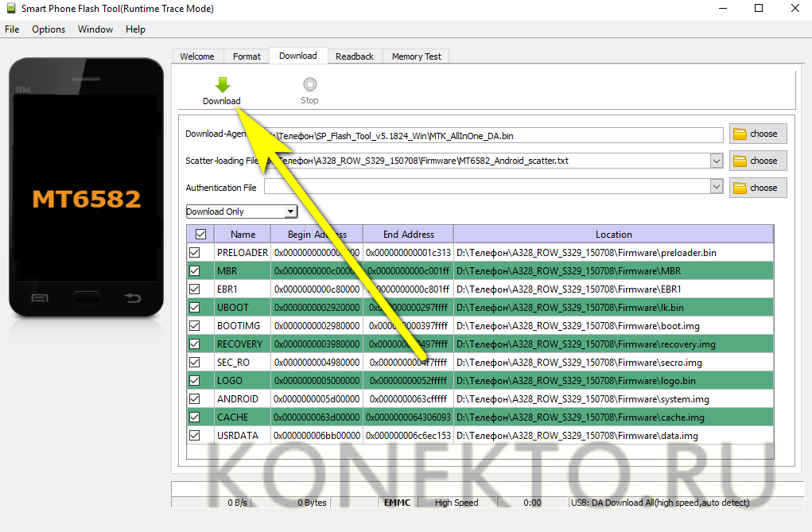This screenshot has width=812, height=532.
Task: Uncheck the UBOOT partition checkbox
Action: (195, 307)
